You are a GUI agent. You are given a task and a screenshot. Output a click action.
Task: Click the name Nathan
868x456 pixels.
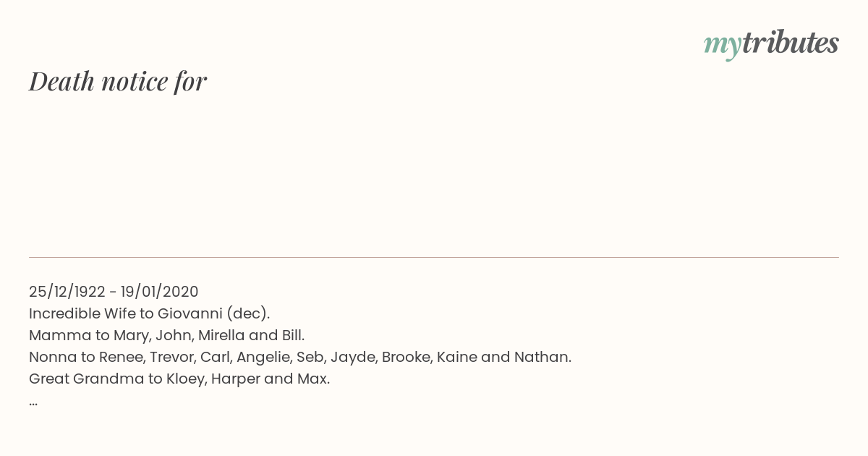541,357
